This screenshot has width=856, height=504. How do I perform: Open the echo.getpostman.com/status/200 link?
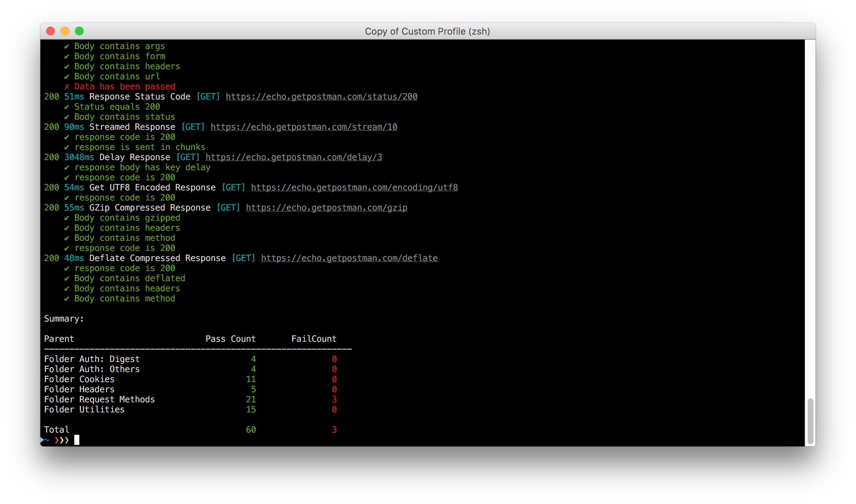click(x=321, y=97)
